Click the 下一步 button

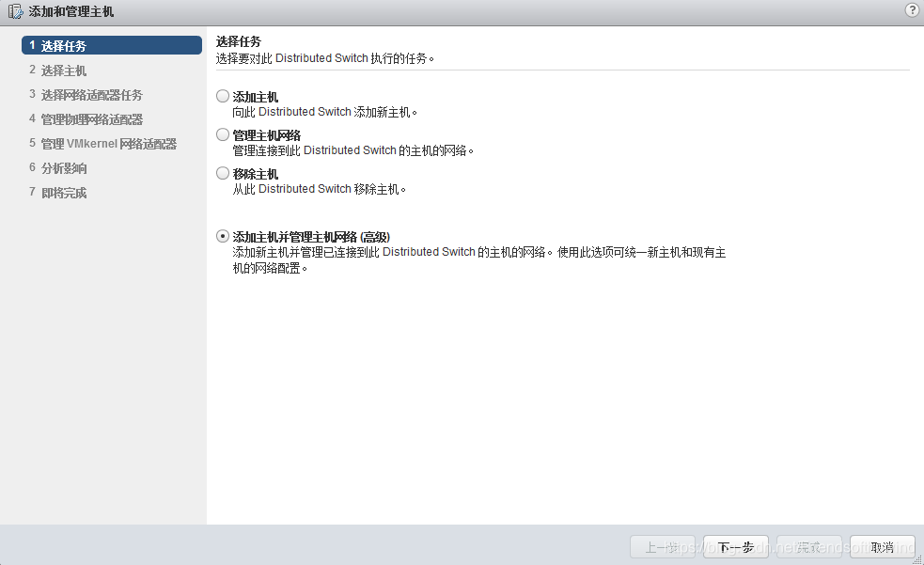(735, 547)
